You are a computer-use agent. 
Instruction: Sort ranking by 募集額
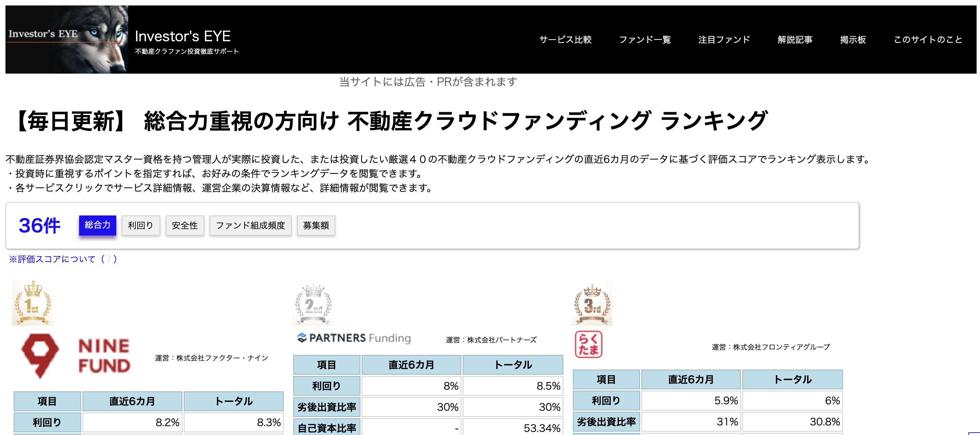316,225
